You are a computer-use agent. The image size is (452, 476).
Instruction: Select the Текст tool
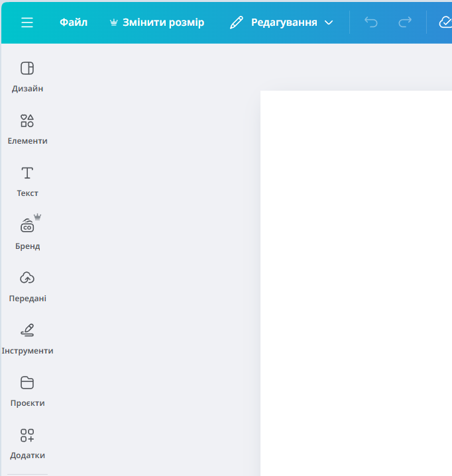click(x=27, y=181)
